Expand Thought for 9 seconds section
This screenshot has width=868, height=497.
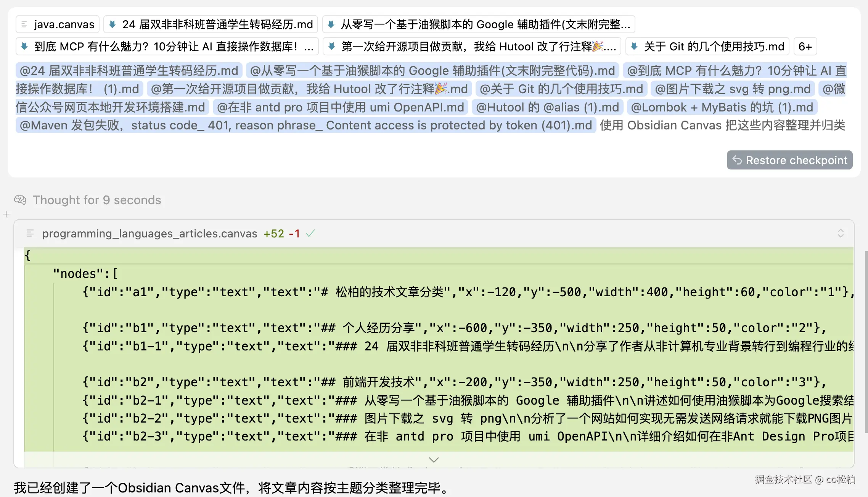click(x=97, y=200)
